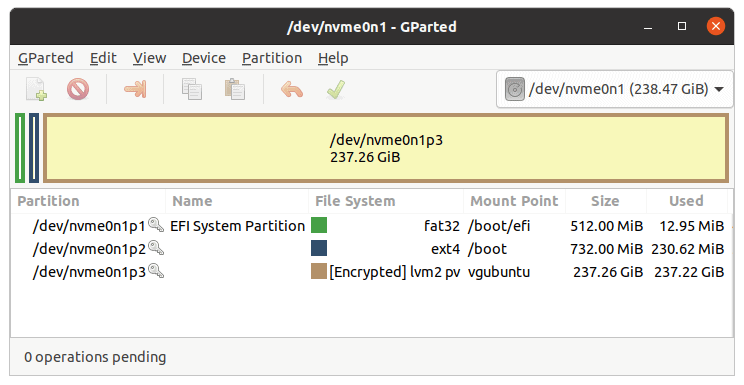The height and width of the screenshot is (385, 744).
Task: Click the Undo last operation icon
Action: (x=292, y=89)
